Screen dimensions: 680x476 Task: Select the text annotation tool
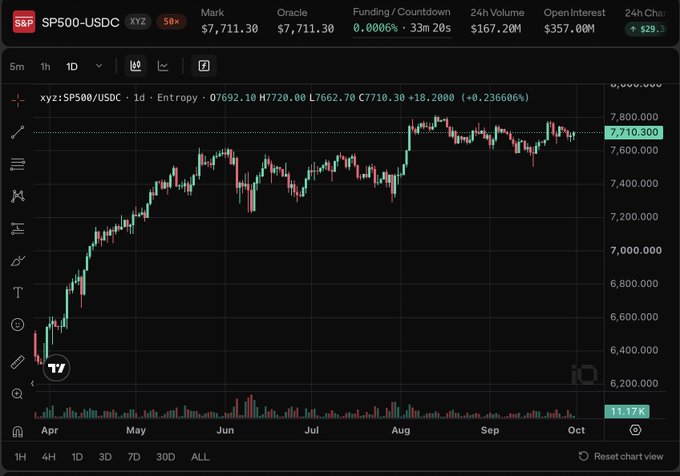point(18,293)
